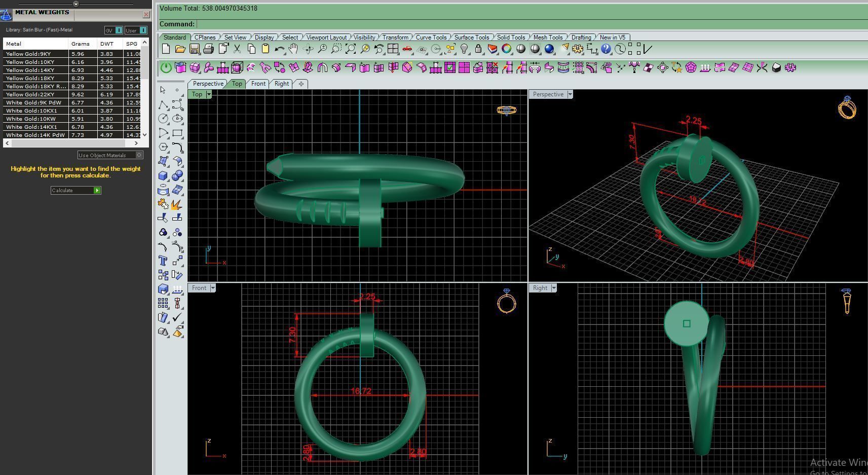Viewport: 868px width, 475px height.
Task: Click the Lock padlock icon
Action: click(478, 49)
